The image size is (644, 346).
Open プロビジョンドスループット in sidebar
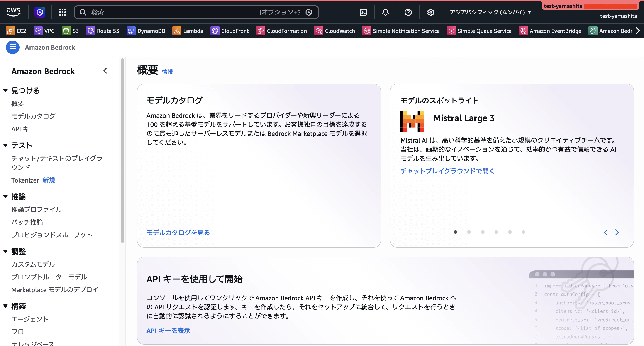52,235
